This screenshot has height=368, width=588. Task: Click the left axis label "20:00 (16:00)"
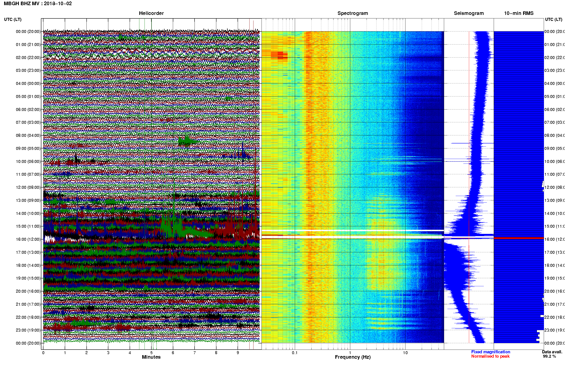[x=28, y=291]
